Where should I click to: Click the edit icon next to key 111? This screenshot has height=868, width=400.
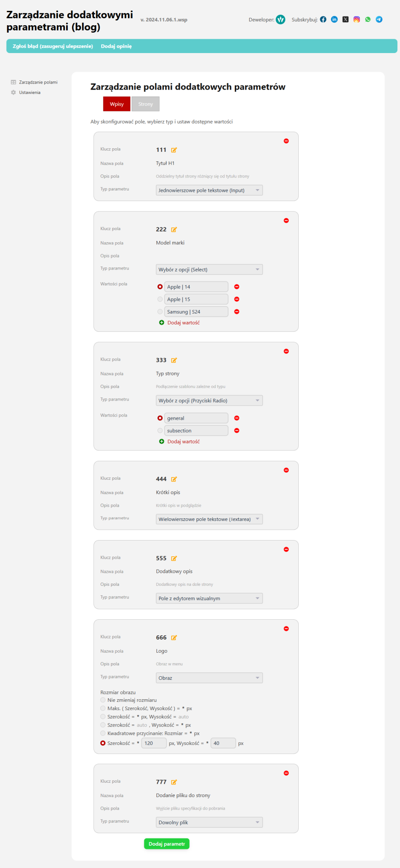tap(174, 150)
